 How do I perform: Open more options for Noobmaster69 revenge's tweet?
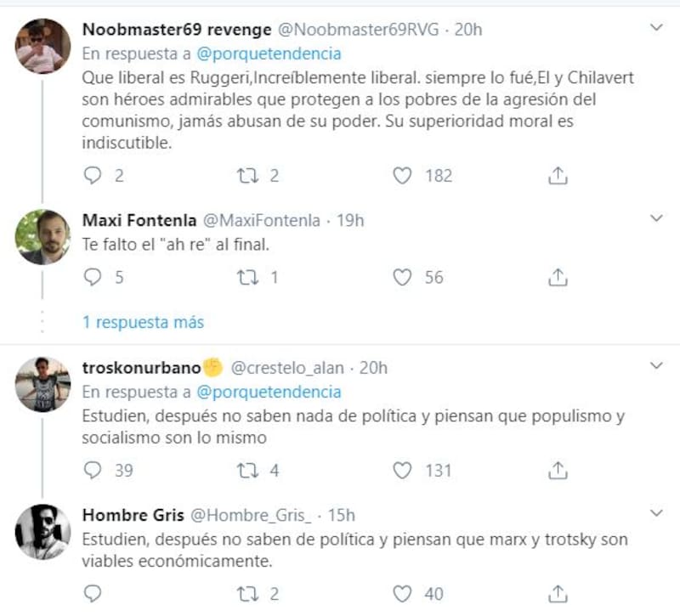(x=656, y=28)
